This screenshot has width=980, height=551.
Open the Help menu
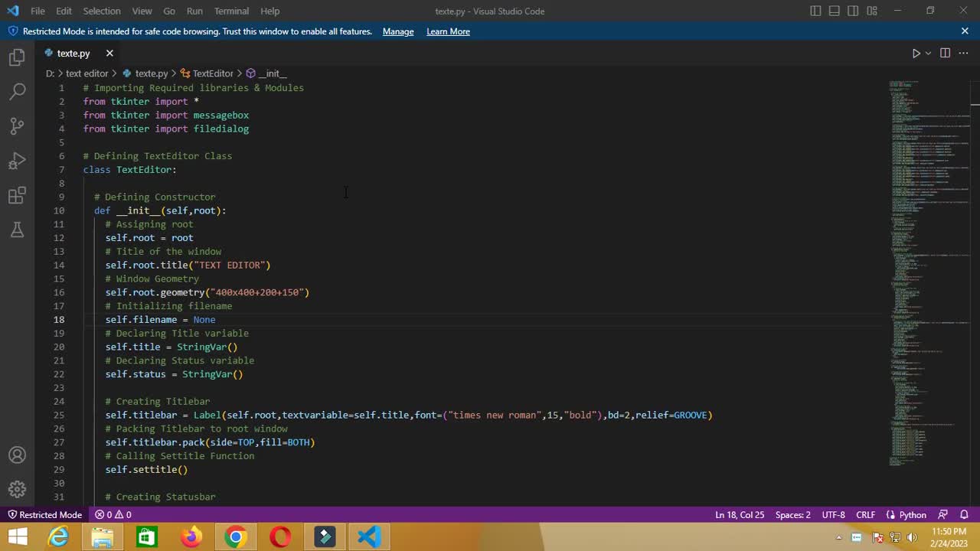pos(269,11)
